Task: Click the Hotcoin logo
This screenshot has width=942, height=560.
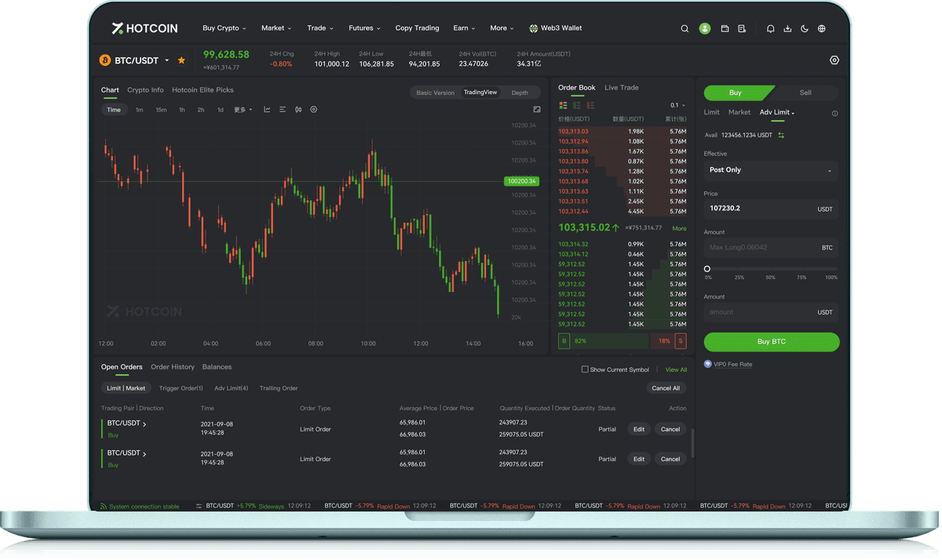Action: [x=144, y=28]
